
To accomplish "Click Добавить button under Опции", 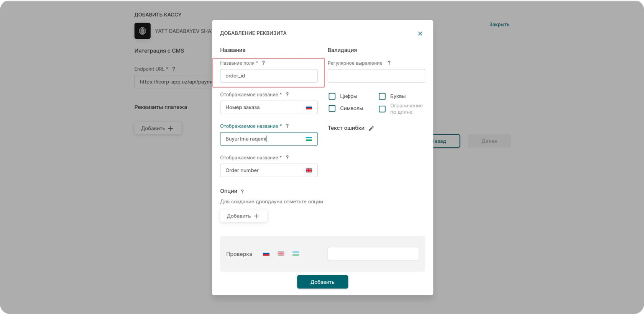I will (243, 216).
